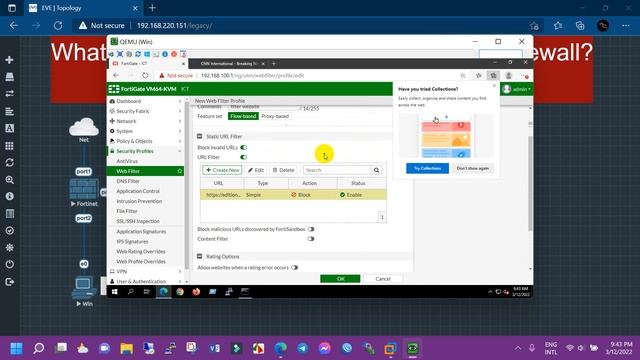
Task: Select the Net cloud node in topology
Action: click(84, 127)
